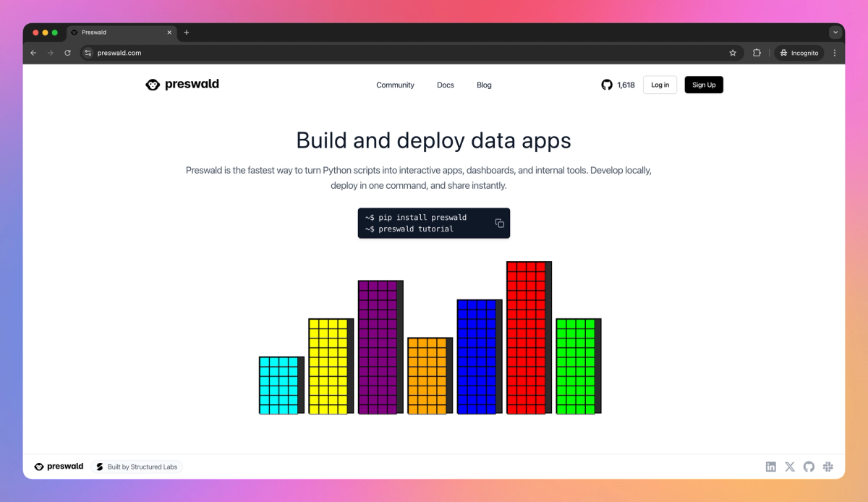Open X (Twitter) icon in footer

[x=790, y=467]
